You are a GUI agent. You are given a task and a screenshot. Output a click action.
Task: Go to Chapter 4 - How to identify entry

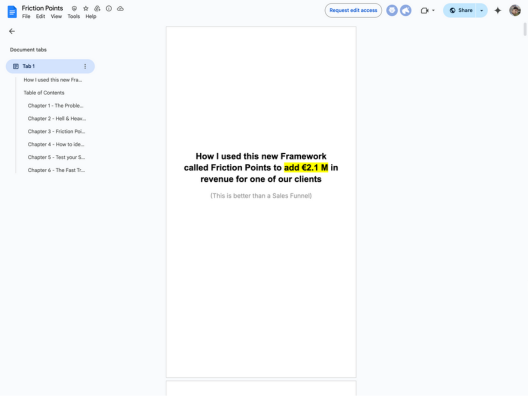tap(56, 144)
